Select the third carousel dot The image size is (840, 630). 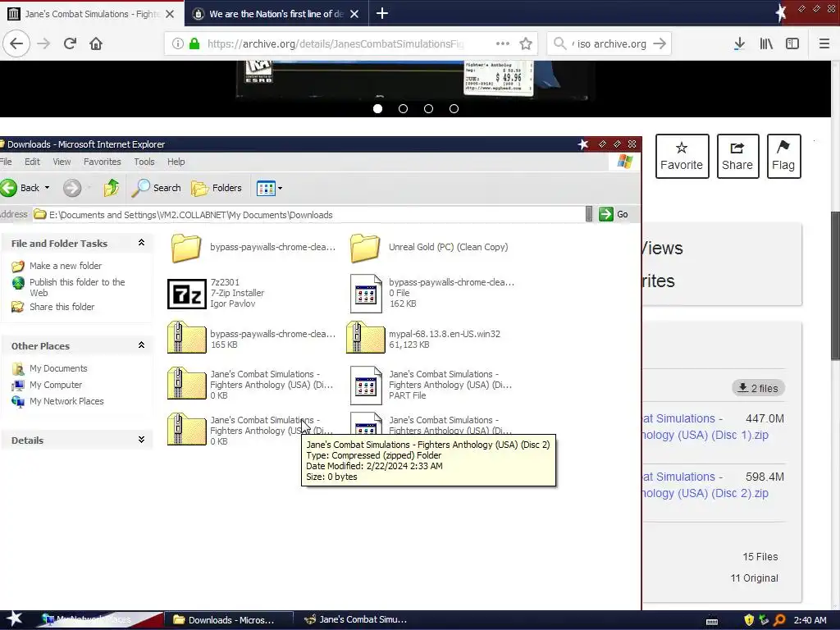click(x=428, y=109)
